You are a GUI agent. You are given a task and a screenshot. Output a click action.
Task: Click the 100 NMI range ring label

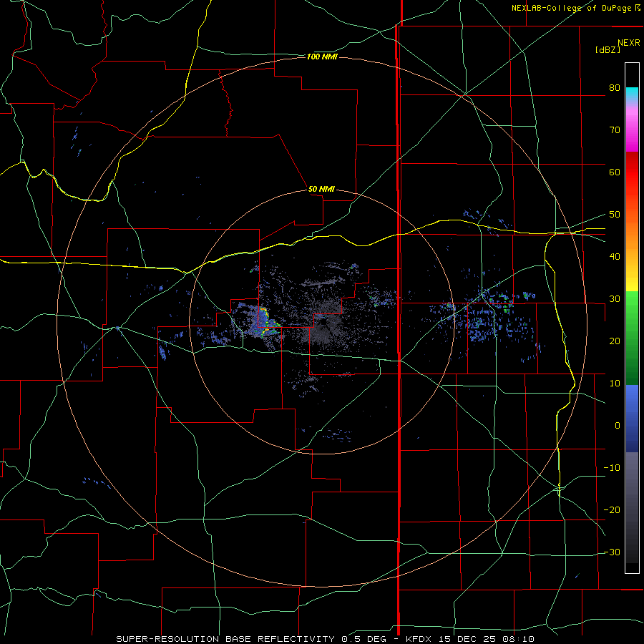click(322, 57)
